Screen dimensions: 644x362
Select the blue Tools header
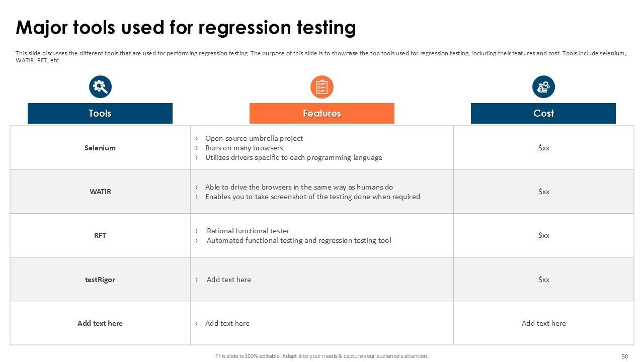(x=100, y=113)
